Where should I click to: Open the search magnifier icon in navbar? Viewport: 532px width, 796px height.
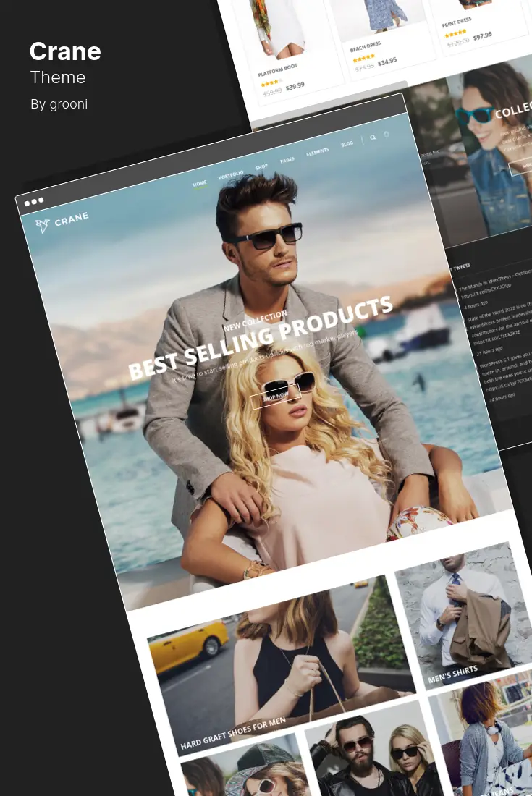click(373, 137)
